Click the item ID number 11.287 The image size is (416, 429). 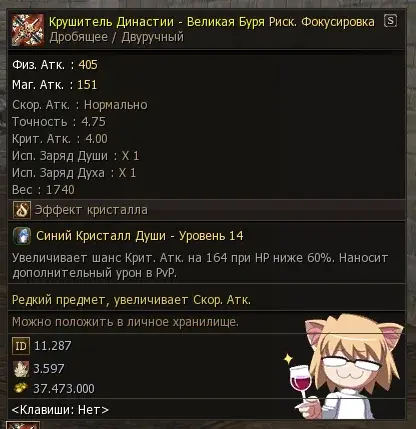click(x=53, y=346)
